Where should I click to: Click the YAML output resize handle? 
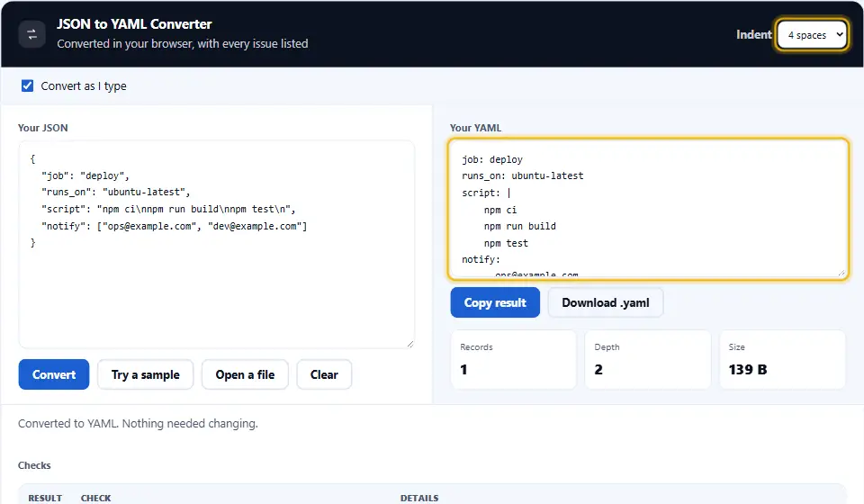pyautogui.click(x=841, y=273)
